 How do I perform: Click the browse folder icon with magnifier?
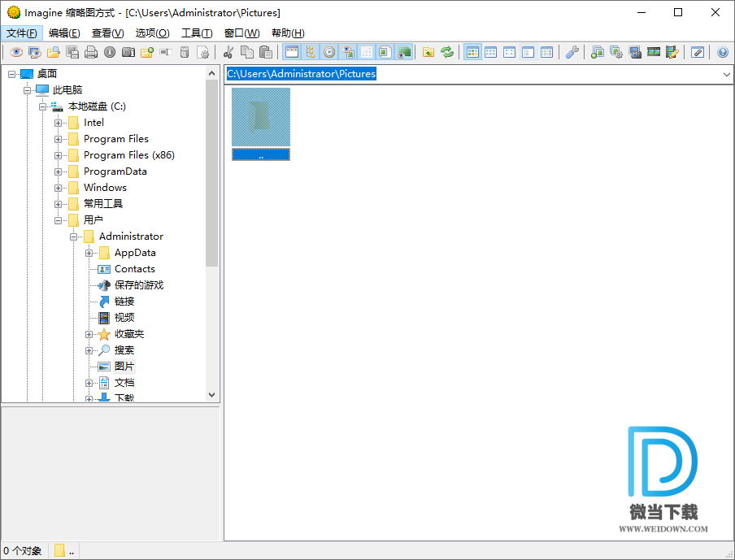coord(54,52)
